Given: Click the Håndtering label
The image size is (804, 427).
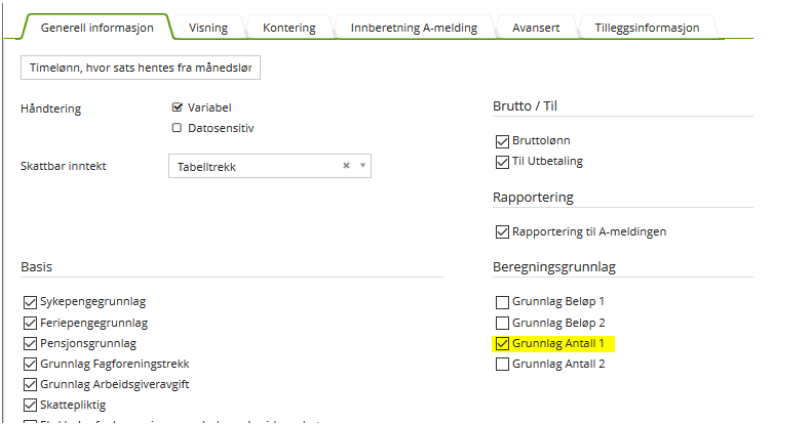Looking at the screenshot, I should [51, 109].
